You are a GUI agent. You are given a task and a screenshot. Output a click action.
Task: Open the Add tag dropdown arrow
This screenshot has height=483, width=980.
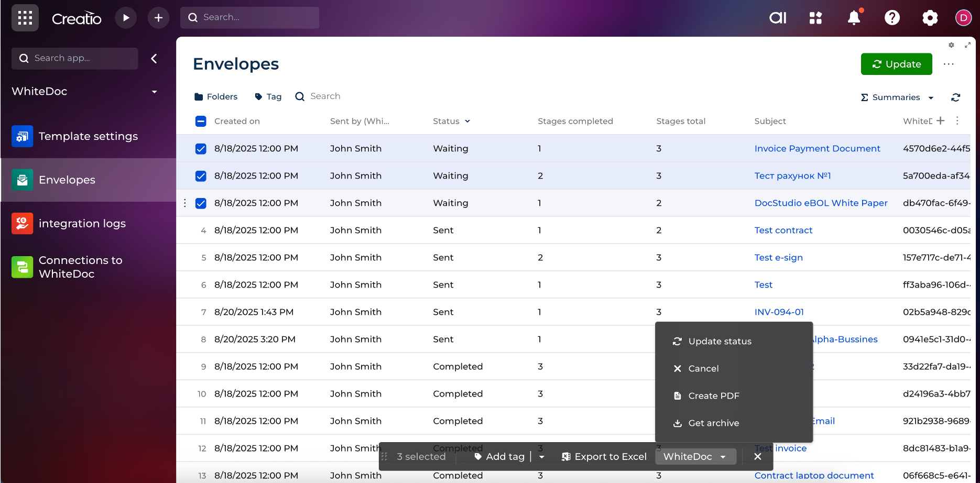pyautogui.click(x=541, y=457)
